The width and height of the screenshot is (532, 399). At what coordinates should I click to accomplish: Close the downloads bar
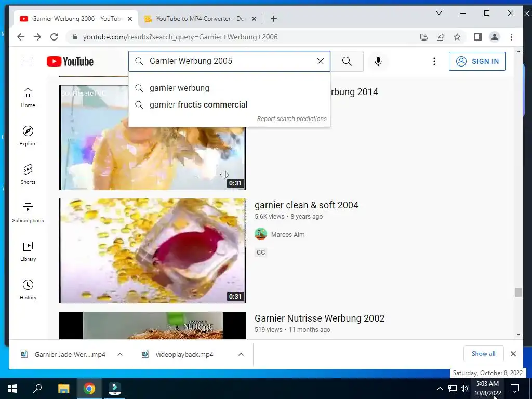[513, 354]
